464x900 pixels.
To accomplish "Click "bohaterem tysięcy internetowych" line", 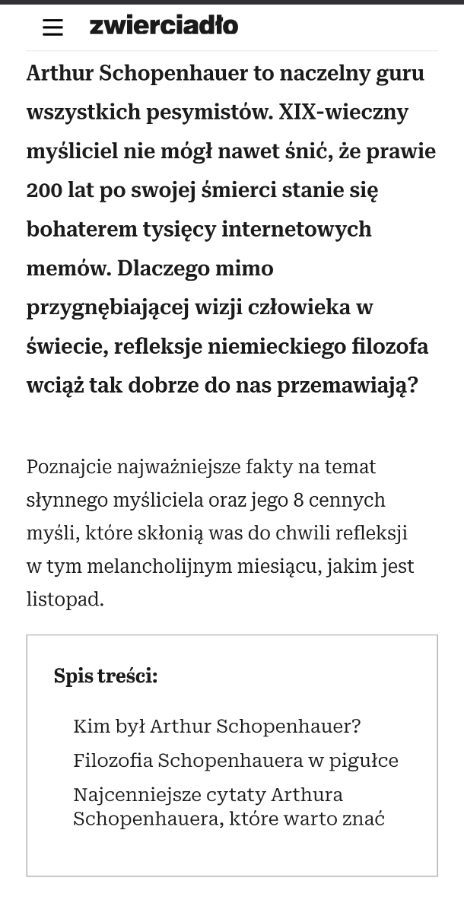I will point(199,230).
